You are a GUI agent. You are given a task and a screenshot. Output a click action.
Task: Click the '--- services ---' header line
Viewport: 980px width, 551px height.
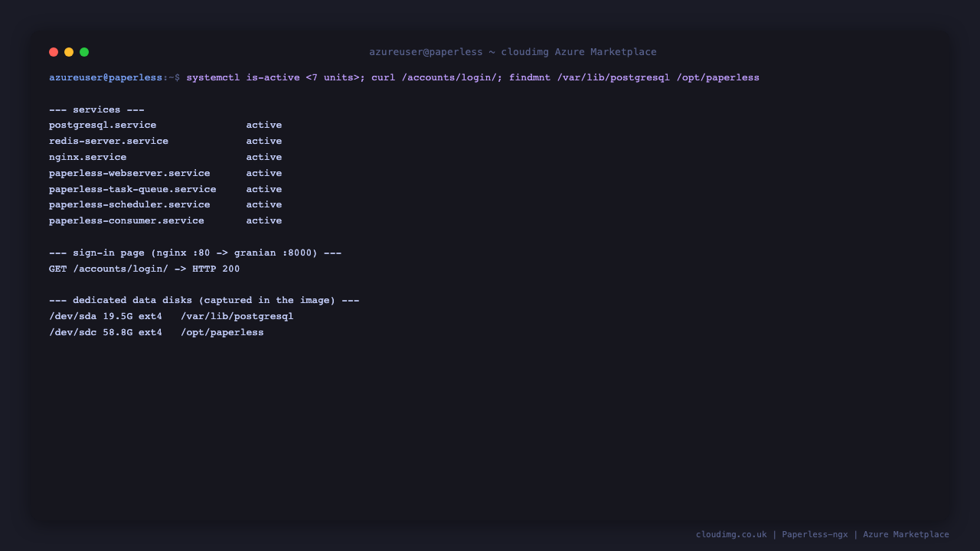pos(96,109)
